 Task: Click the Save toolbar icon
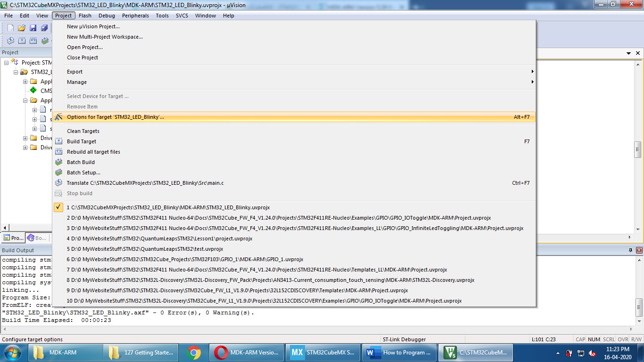coord(33,28)
